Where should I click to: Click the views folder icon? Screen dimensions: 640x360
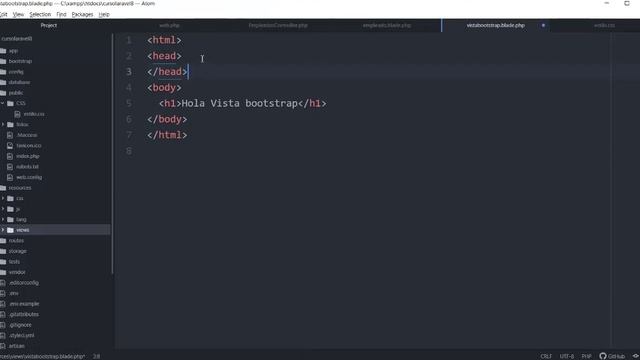pos(10,230)
